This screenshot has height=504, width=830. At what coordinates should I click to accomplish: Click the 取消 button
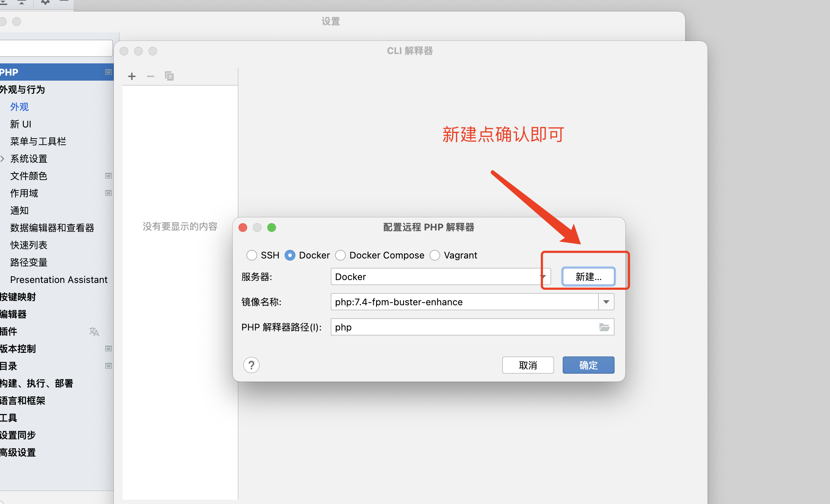(528, 365)
